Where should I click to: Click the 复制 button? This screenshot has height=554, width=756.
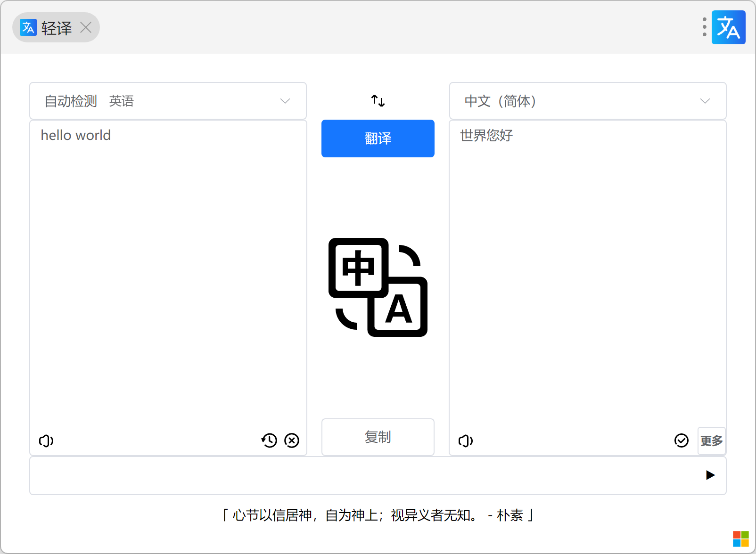(378, 437)
